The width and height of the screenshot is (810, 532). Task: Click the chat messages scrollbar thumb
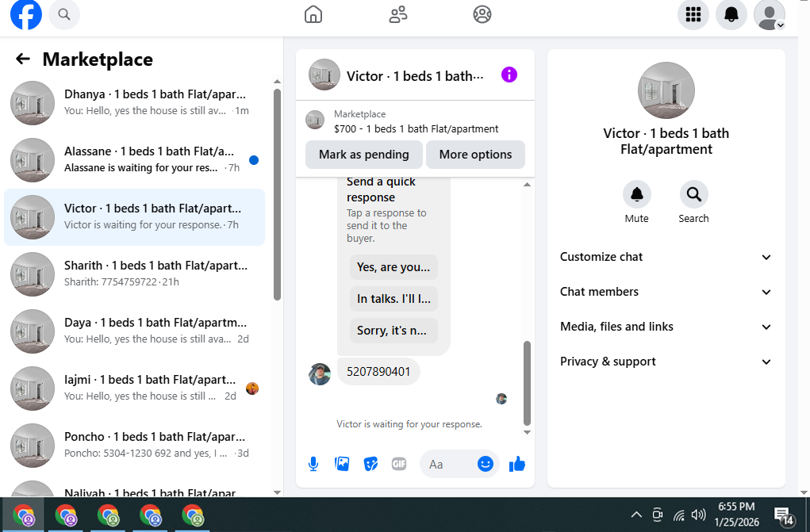pyautogui.click(x=527, y=383)
